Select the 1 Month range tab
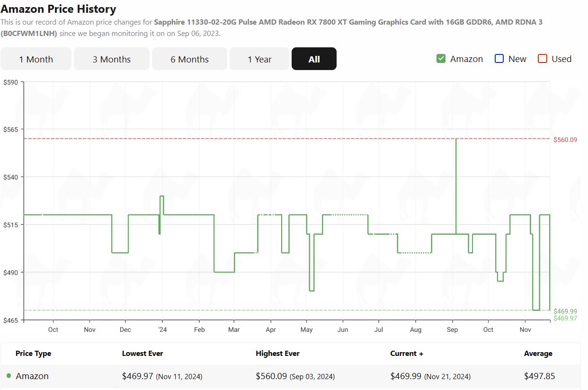This screenshot has width=588, height=390. [36, 59]
